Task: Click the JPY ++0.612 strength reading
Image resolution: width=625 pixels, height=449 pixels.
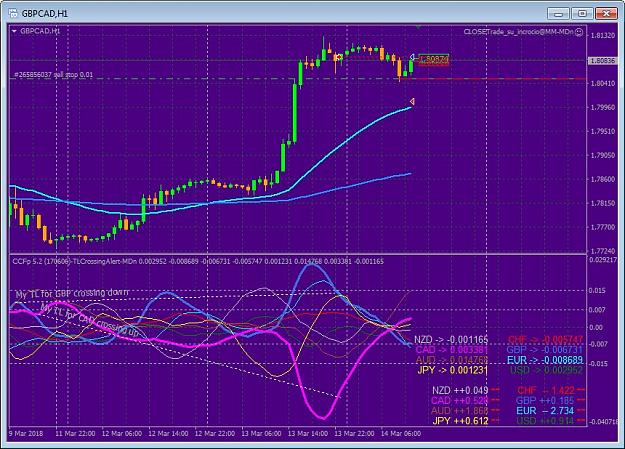Action: coord(460,421)
